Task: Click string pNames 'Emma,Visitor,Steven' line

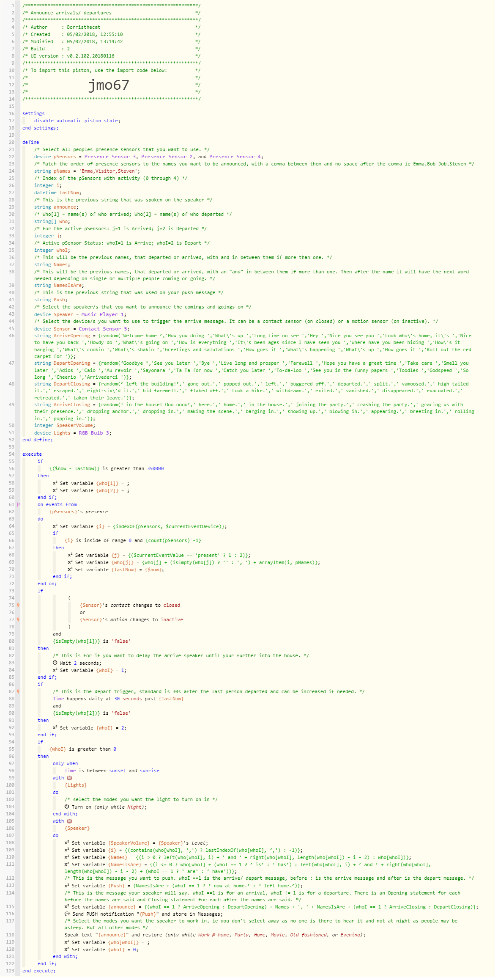Action: tap(87, 171)
